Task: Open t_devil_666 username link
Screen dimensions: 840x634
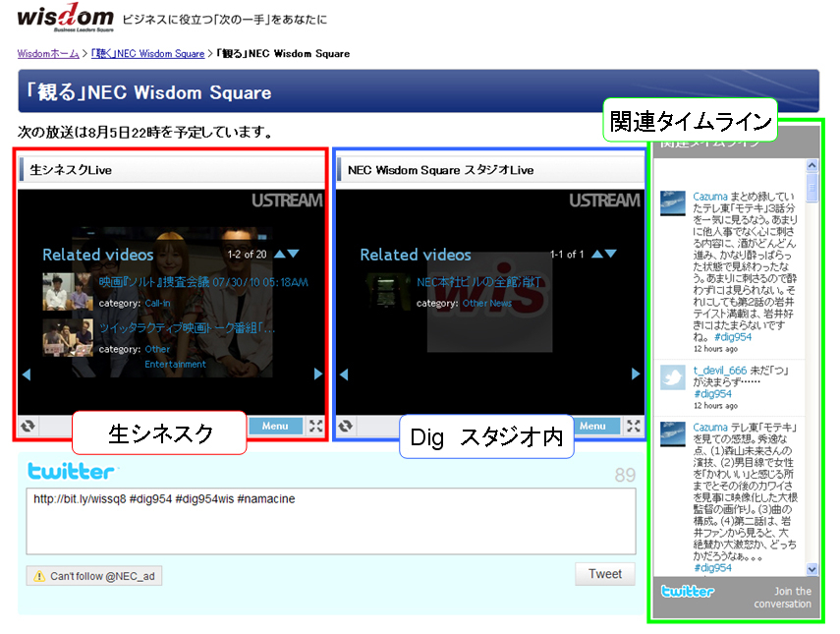Action: coord(719,371)
